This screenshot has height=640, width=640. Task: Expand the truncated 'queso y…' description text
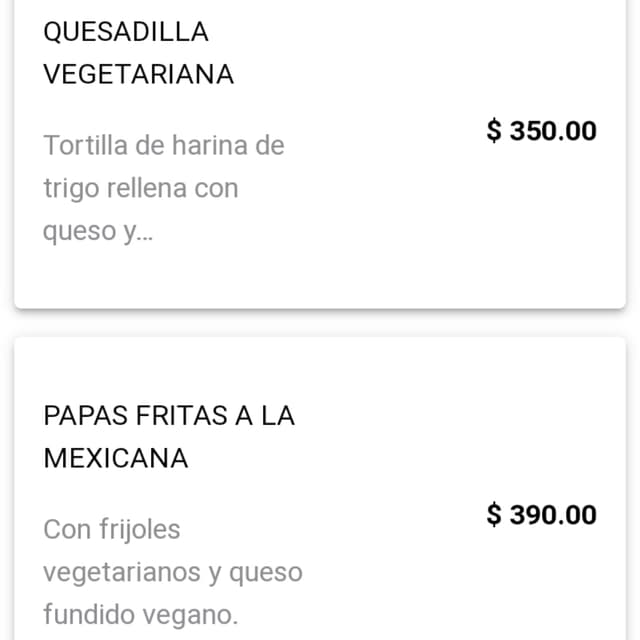(98, 231)
